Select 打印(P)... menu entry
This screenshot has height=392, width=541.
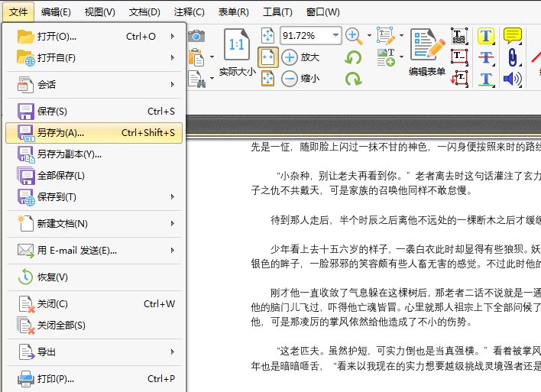point(94,379)
